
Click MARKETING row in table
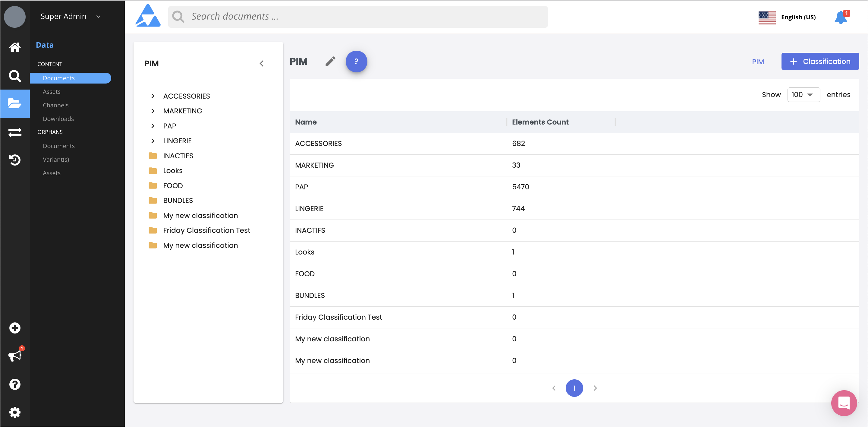[x=574, y=165]
